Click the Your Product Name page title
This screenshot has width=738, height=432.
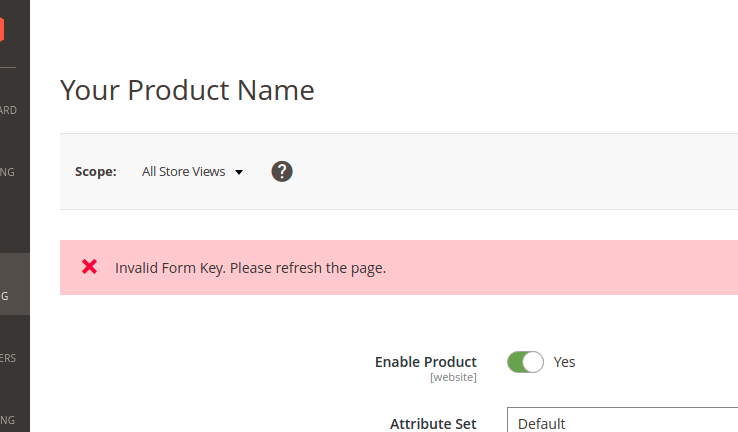tap(187, 90)
